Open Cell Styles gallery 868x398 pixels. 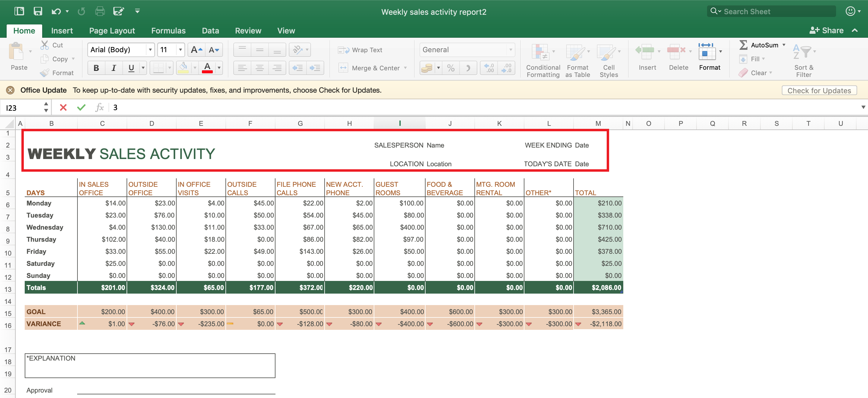pos(609,61)
